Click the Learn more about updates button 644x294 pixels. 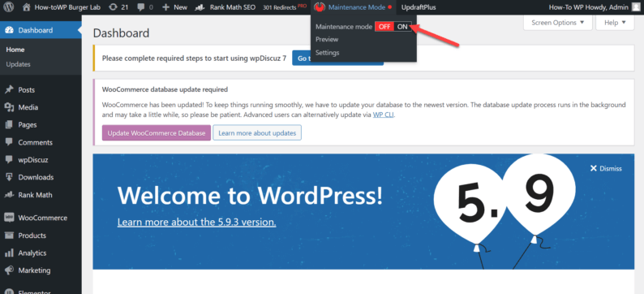pos(257,133)
